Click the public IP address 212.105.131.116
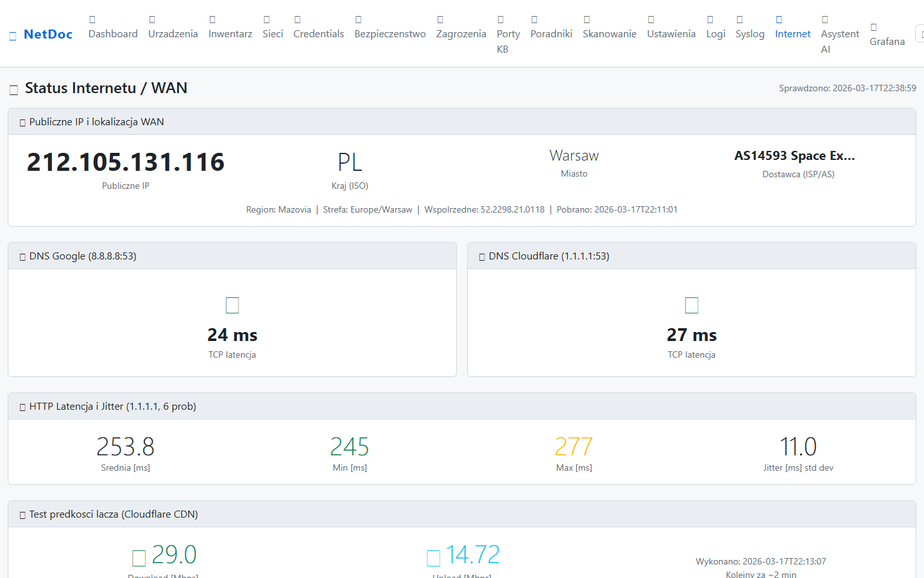 (x=126, y=162)
